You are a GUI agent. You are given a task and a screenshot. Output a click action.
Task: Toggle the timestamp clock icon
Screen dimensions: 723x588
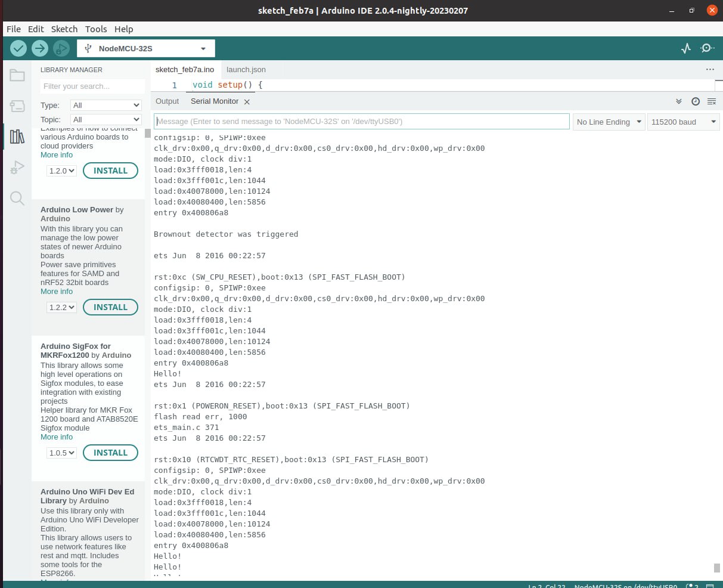695,101
